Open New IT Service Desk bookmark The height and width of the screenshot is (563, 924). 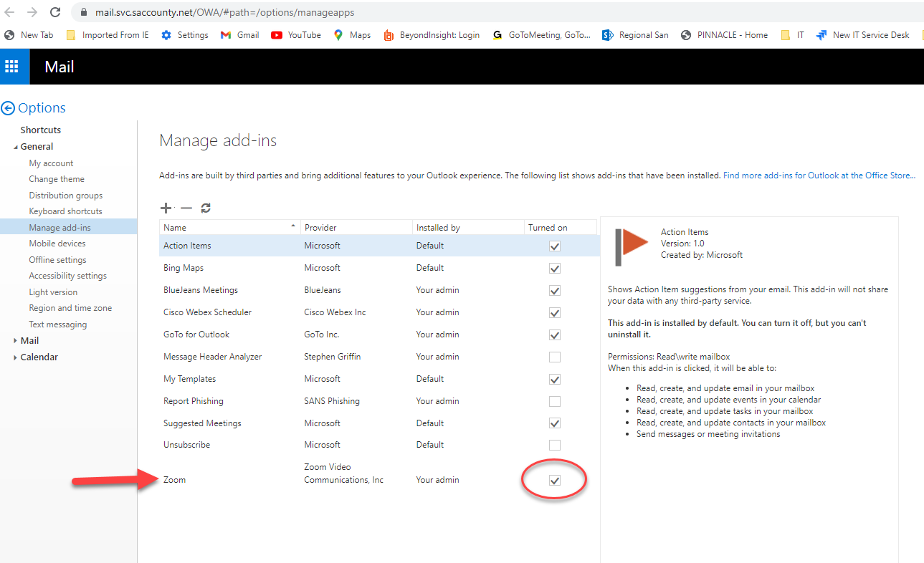[x=863, y=34]
